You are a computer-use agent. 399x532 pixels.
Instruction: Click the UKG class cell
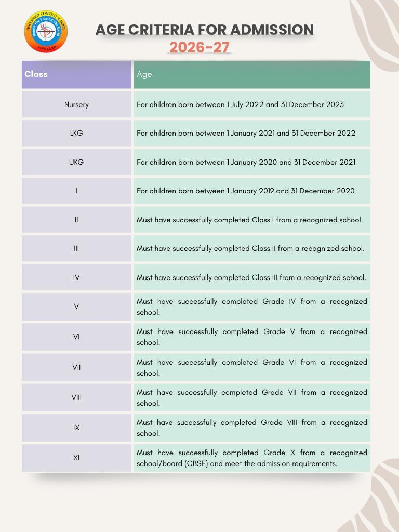point(76,162)
